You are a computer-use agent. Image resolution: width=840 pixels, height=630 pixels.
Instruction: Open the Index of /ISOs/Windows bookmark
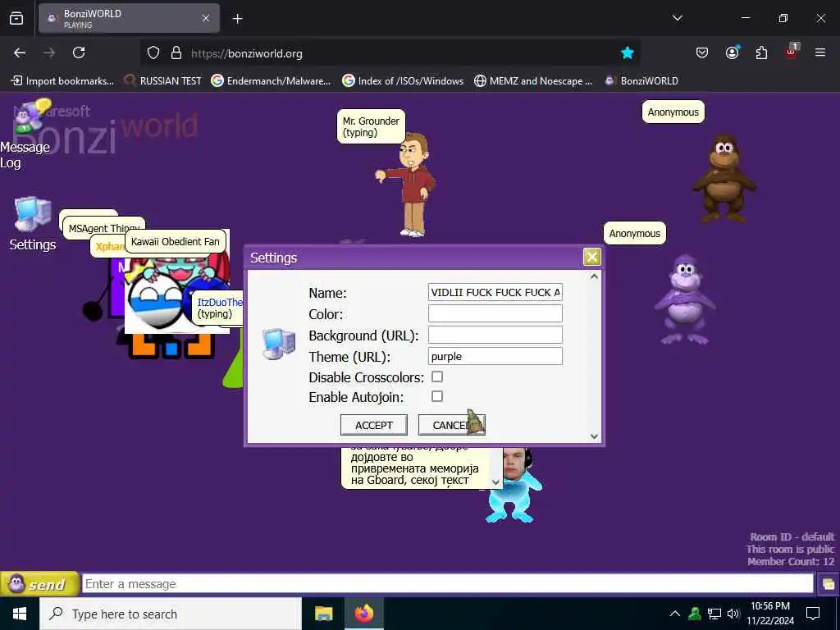[x=403, y=81]
